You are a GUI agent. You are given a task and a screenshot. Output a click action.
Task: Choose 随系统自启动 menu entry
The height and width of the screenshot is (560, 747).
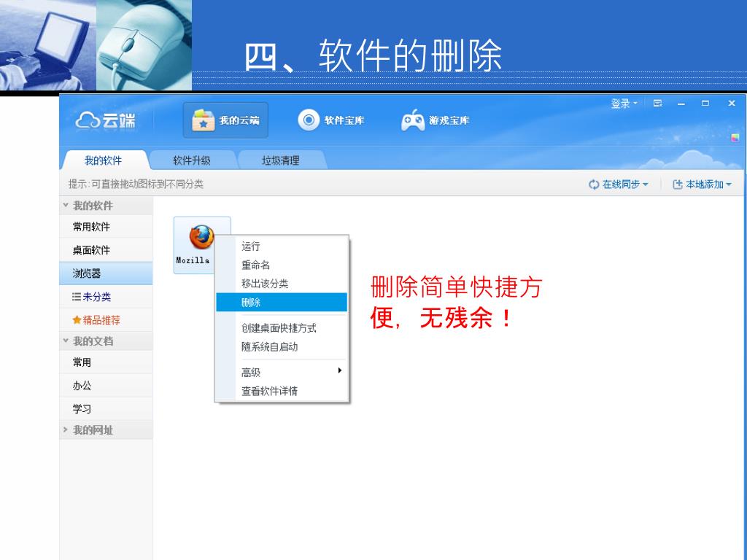(x=282, y=346)
